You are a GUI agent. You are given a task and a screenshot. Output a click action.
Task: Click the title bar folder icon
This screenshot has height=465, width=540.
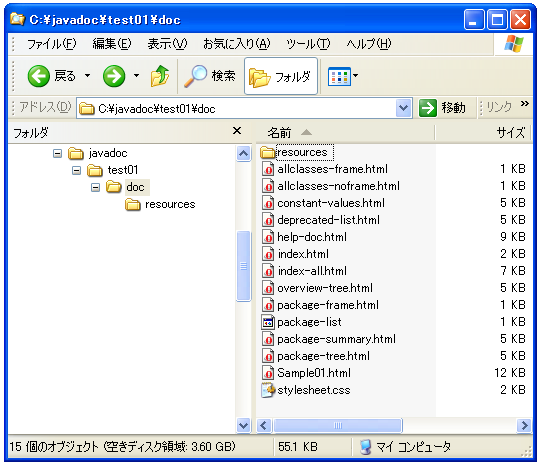(17, 19)
